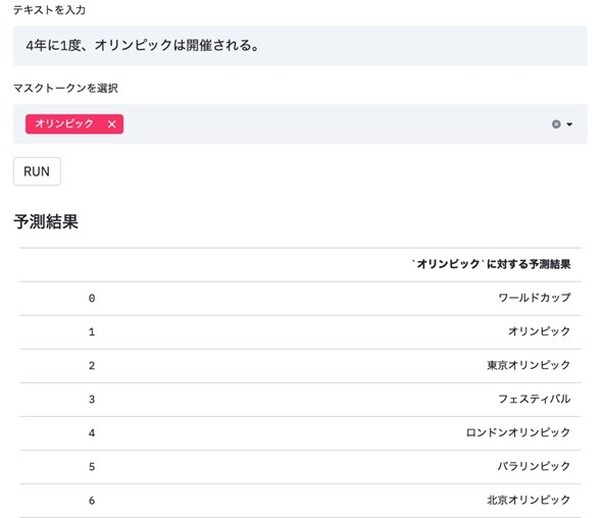Viewport: 600px width, 518px height.
Task: Expand the mask token dropdown arrow
Action: coord(570,125)
